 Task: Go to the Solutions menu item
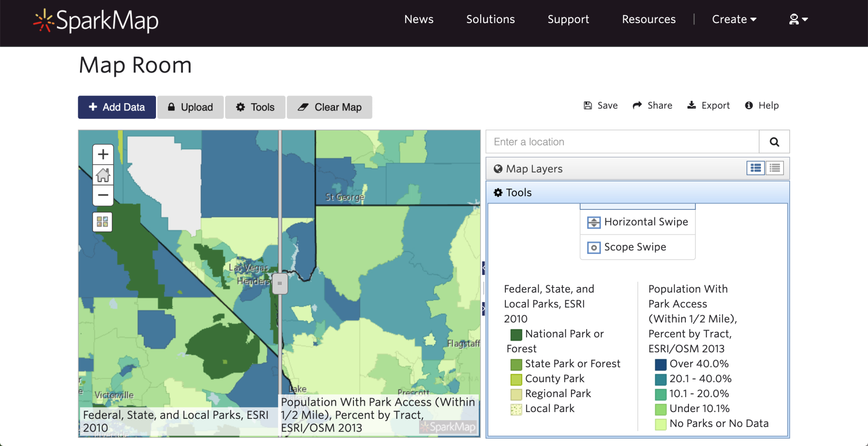tap(491, 19)
